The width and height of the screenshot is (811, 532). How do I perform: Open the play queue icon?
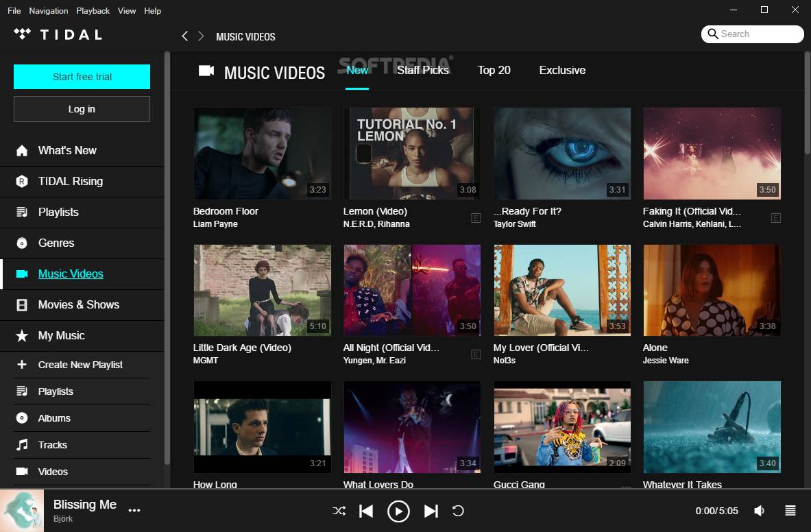click(x=790, y=511)
